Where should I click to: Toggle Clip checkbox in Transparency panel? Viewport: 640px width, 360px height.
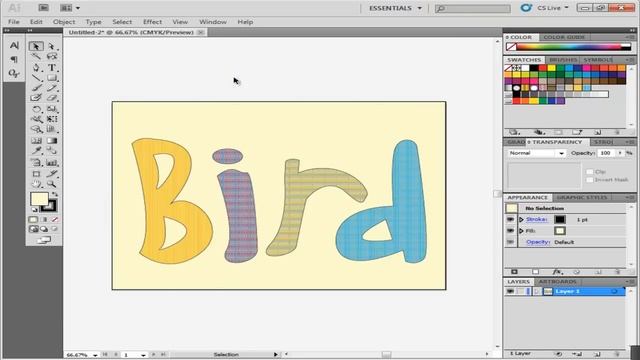pyautogui.click(x=589, y=171)
